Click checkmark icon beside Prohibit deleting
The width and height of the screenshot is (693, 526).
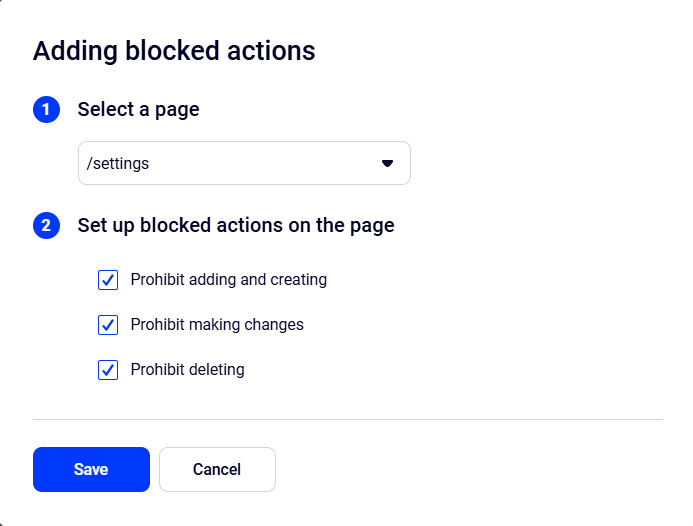click(x=108, y=370)
